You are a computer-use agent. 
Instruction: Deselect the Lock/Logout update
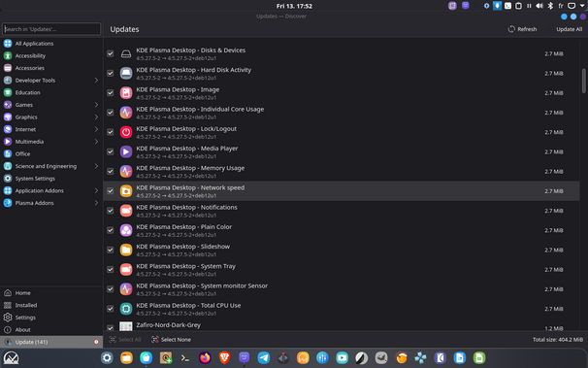point(111,132)
